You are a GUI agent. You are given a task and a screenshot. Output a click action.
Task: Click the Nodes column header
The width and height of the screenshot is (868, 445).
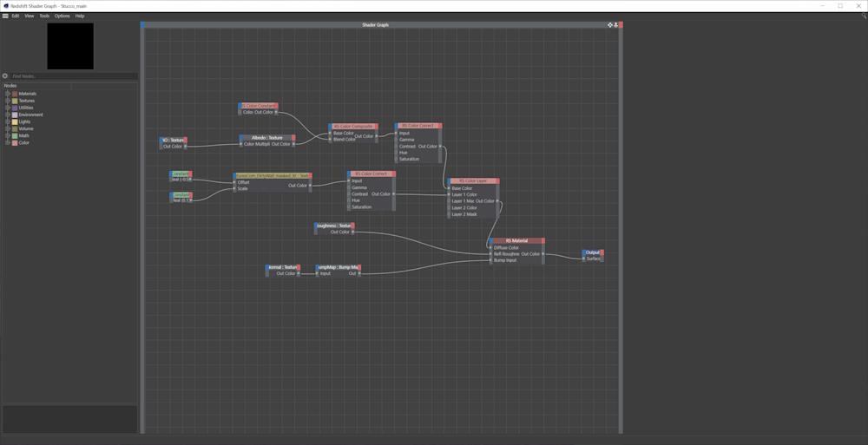(36, 86)
